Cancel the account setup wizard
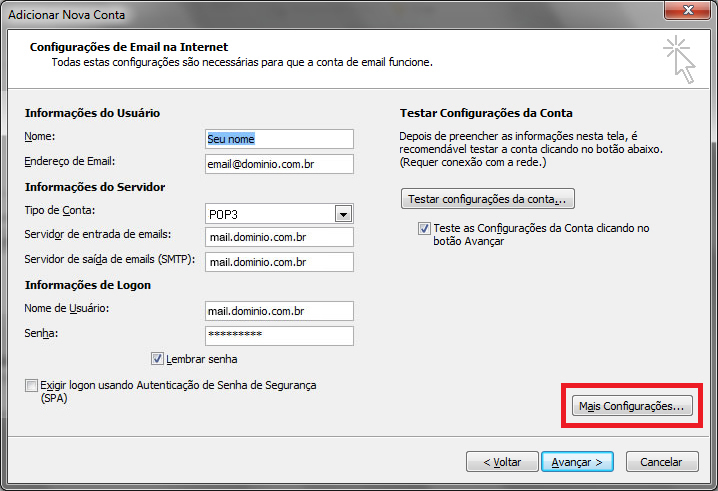The width and height of the screenshot is (718, 491). pyautogui.click(x=661, y=462)
